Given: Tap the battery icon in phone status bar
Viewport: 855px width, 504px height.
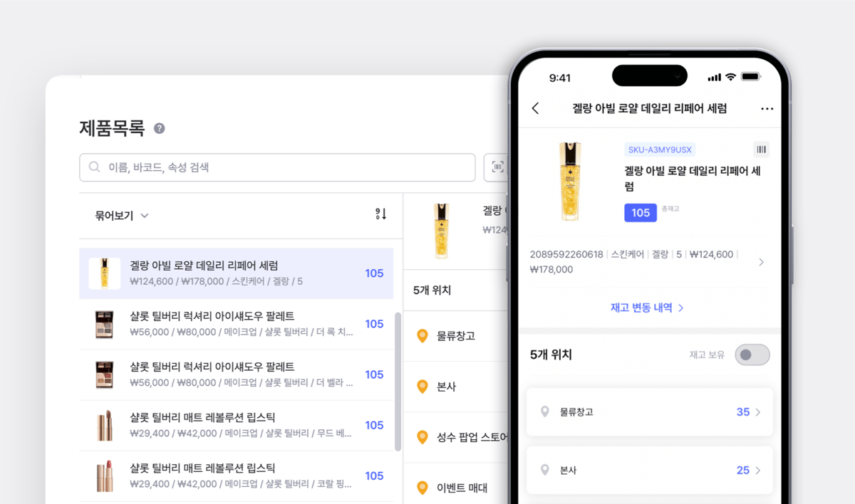Looking at the screenshot, I should (x=751, y=77).
